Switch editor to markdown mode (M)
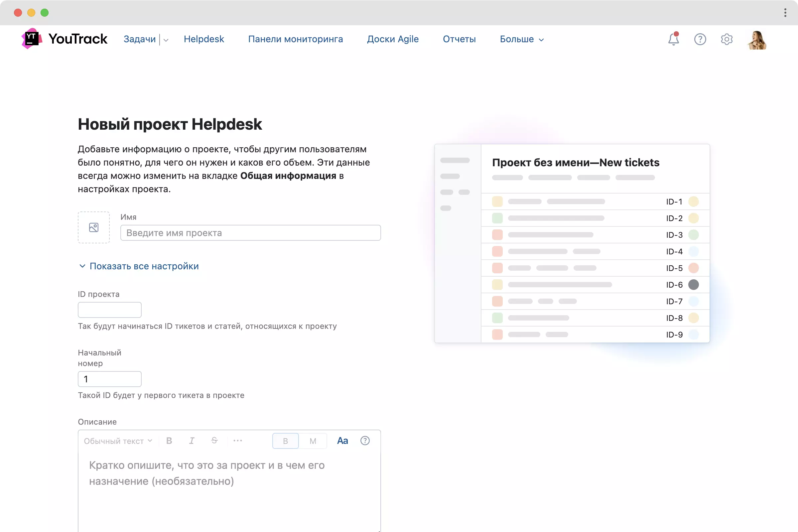This screenshot has height=532, width=798. click(x=313, y=441)
